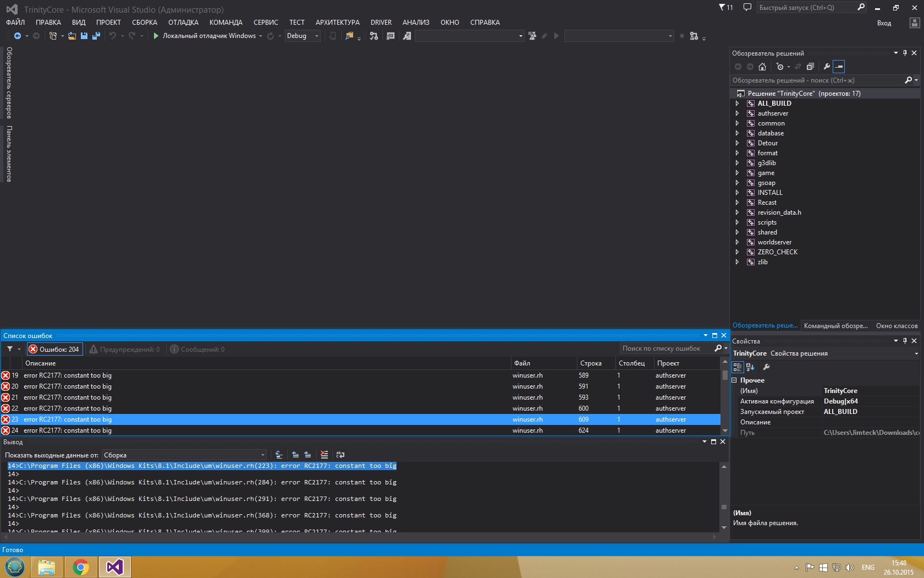Toggle word wrap in Output window
The image size is (924, 578).
pyautogui.click(x=340, y=455)
